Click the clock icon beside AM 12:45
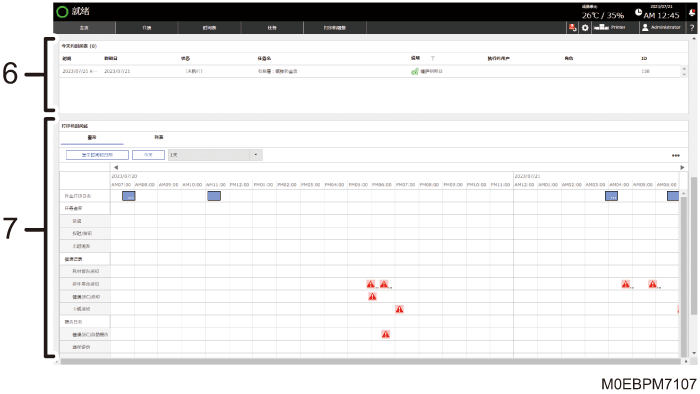This screenshot has width=700, height=394. tap(639, 12)
